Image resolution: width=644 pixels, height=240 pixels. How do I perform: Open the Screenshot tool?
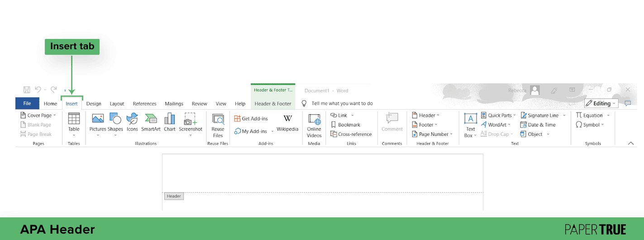(191, 125)
